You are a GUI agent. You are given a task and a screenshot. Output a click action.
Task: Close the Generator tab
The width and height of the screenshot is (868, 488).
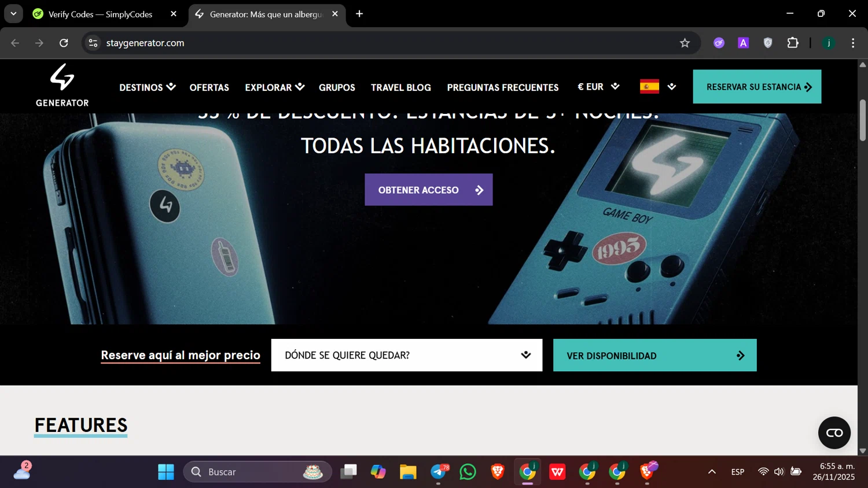click(335, 14)
